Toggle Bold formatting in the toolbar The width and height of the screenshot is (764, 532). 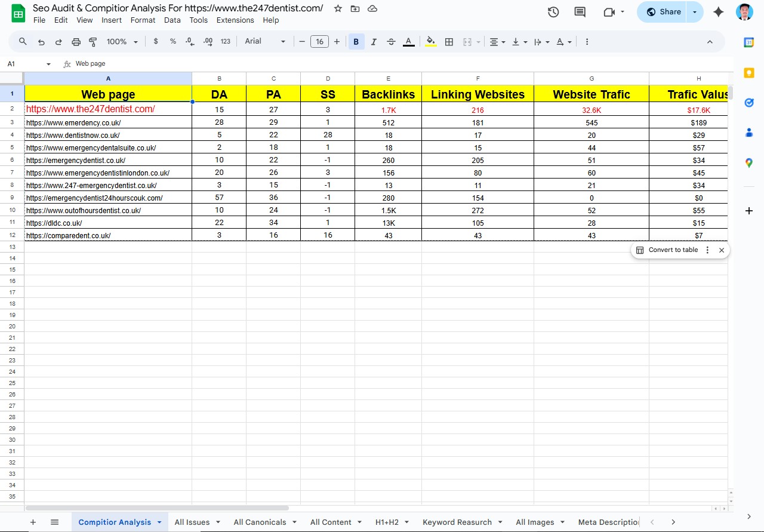(x=356, y=41)
